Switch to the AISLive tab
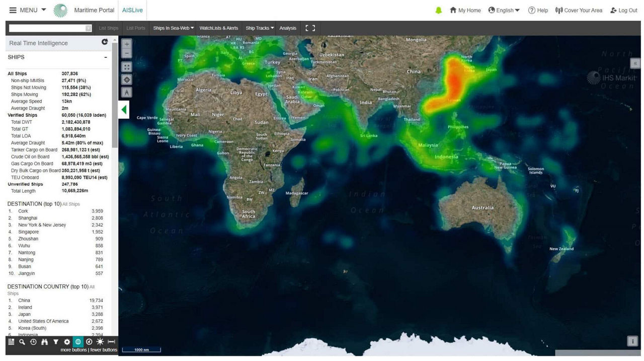This screenshot has height=361, width=644. 132,10
